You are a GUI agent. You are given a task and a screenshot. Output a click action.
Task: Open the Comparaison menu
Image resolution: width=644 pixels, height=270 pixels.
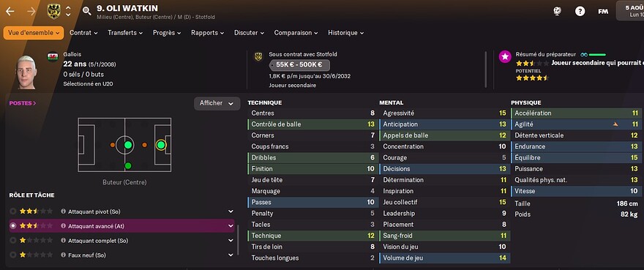tap(296, 33)
